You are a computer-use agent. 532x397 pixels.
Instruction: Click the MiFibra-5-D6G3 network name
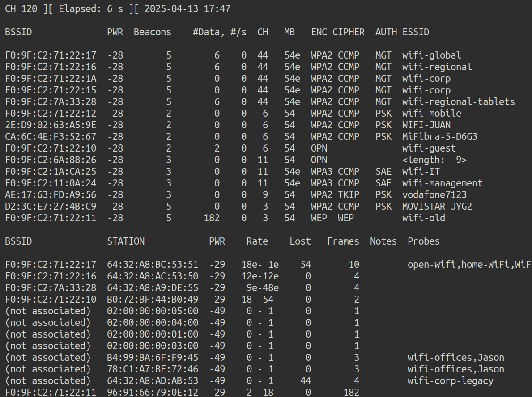point(439,137)
